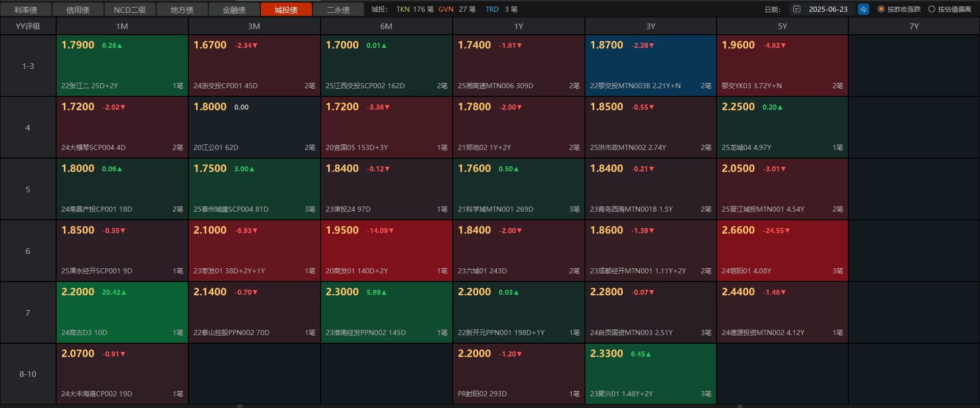Switch to the 地方债 tab
Viewport: 980px width, 408px height.
[182, 10]
